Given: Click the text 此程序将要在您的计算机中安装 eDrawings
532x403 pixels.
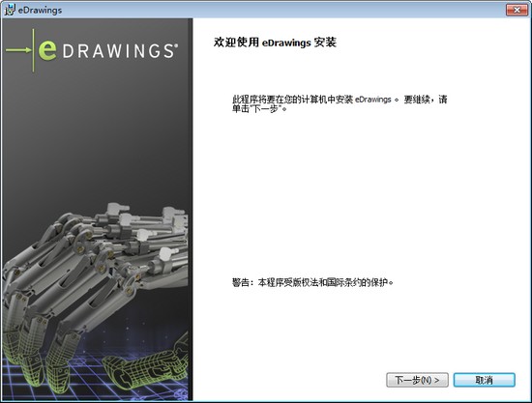Looking at the screenshot, I should coord(311,100).
